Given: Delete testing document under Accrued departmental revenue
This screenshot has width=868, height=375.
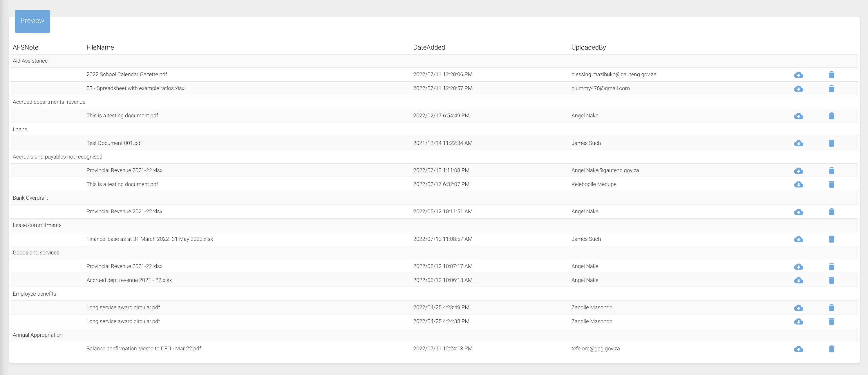Looking at the screenshot, I should pos(831,116).
